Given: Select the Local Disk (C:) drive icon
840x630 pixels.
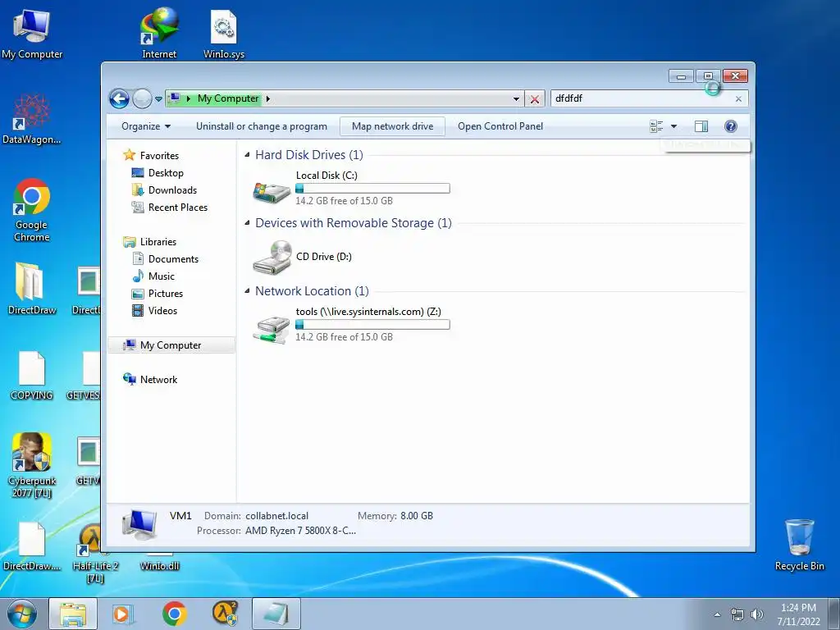Looking at the screenshot, I should pos(272,191).
